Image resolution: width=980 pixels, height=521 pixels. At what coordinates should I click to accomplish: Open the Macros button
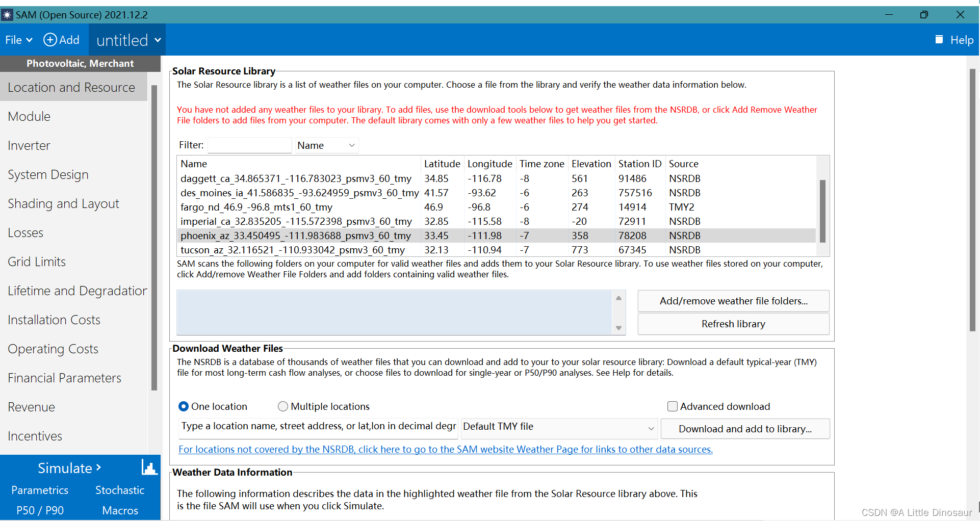coord(120,510)
